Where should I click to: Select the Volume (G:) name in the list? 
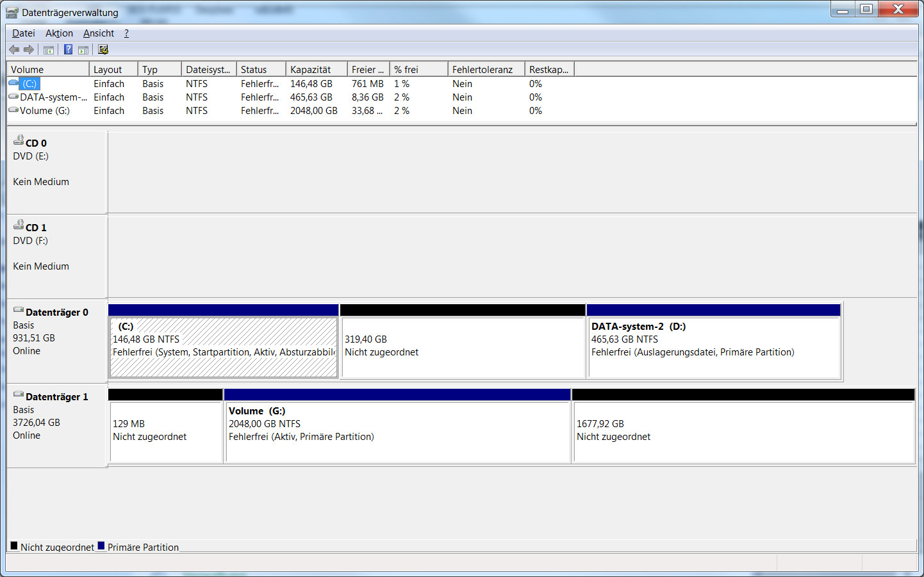pos(45,110)
